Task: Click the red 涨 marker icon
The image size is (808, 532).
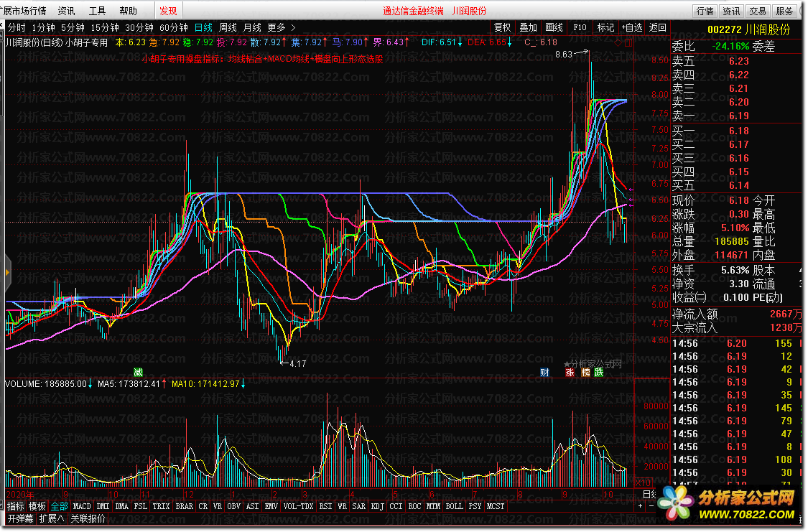Action: pyautogui.click(x=570, y=373)
